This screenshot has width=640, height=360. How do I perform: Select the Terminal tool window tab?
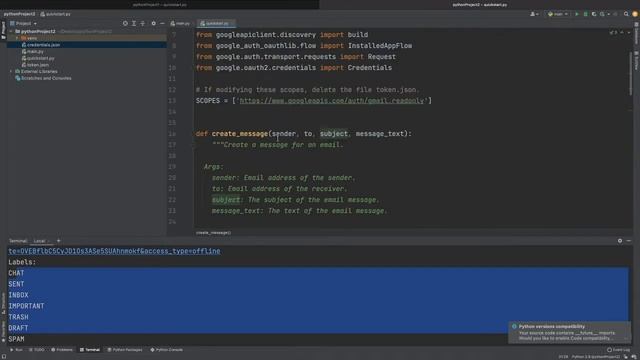click(x=90, y=350)
